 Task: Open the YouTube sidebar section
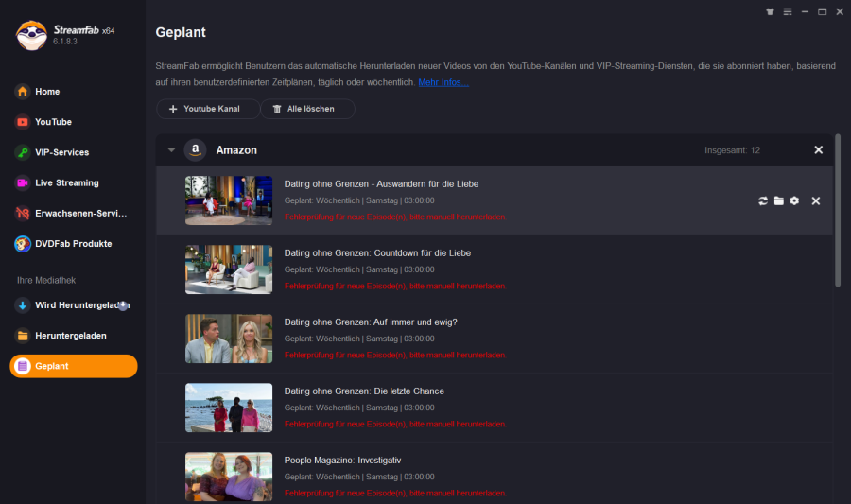[53, 122]
